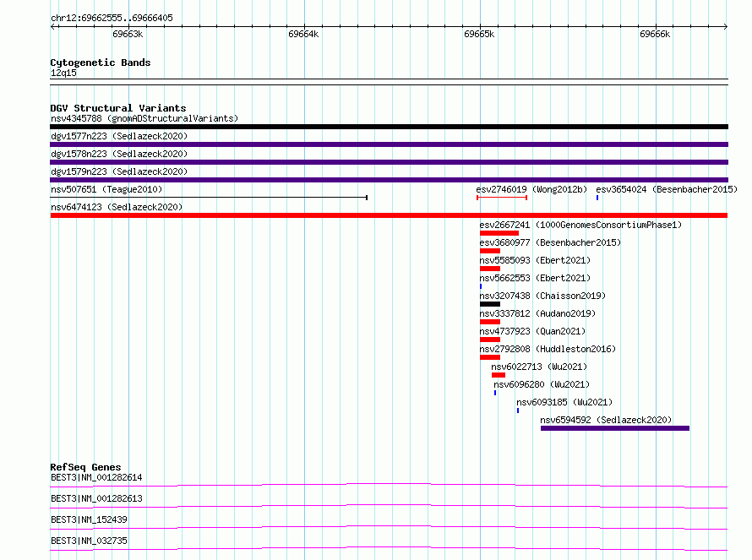The width and height of the screenshot is (752, 560).
Task: Click the ruler's left arrow end
Action: point(52,27)
